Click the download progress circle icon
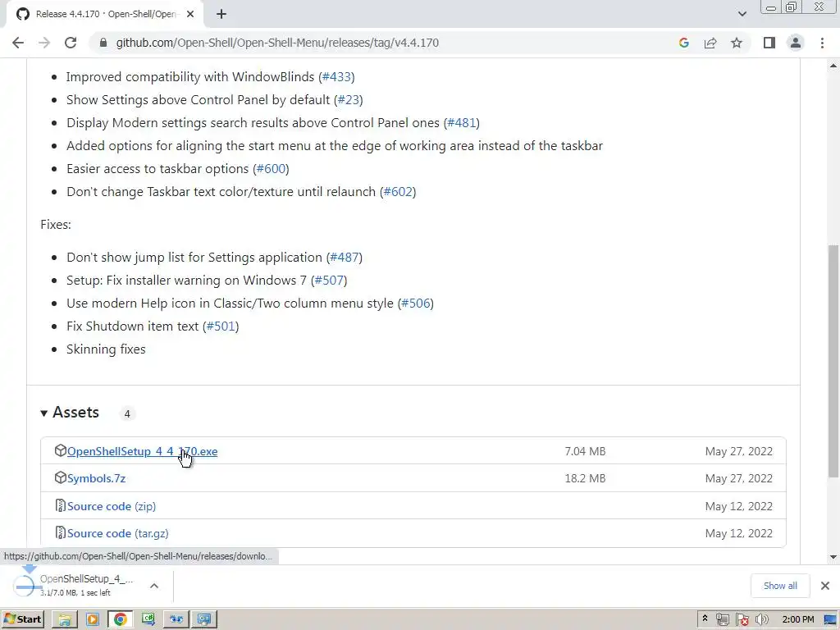 (24, 587)
